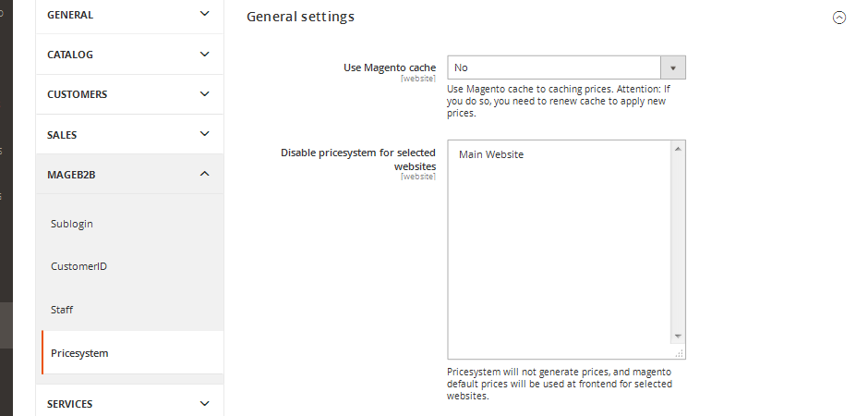
Task: Expand the SERVICES chevron in the sidebar
Action: pos(204,403)
